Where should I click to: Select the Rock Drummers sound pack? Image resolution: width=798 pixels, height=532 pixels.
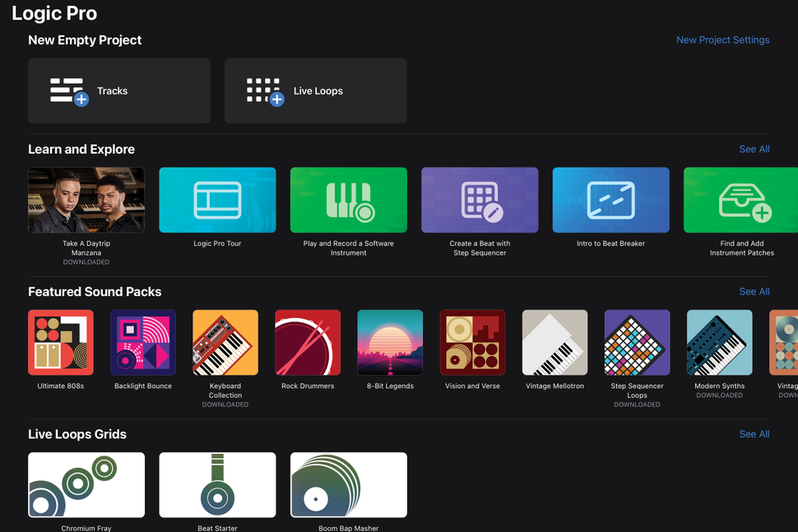coord(307,341)
